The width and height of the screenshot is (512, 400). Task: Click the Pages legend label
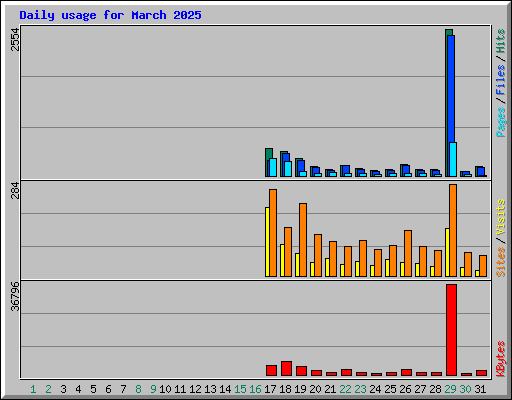pyautogui.click(x=500, y=122)
